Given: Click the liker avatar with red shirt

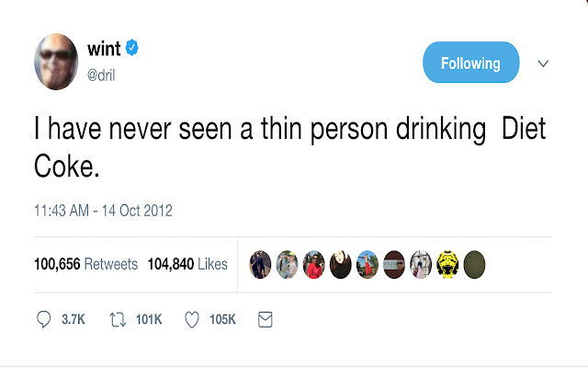Looking at the screenshot, I should [313, 264].
